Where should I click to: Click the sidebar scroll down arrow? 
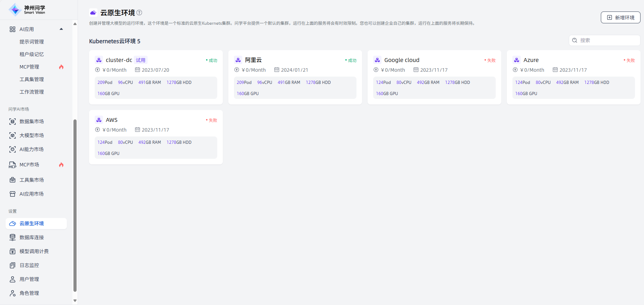click(75, 300)
